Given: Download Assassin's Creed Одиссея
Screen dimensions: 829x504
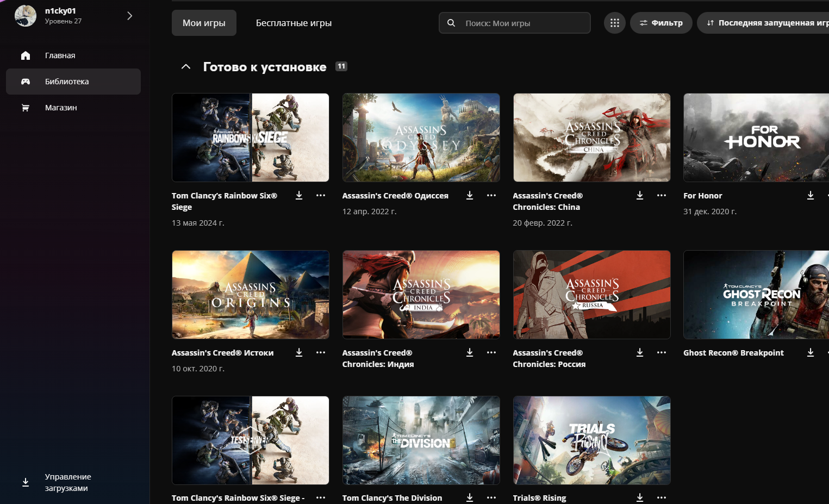Looking at the screenshot, I should pos(470,195).
